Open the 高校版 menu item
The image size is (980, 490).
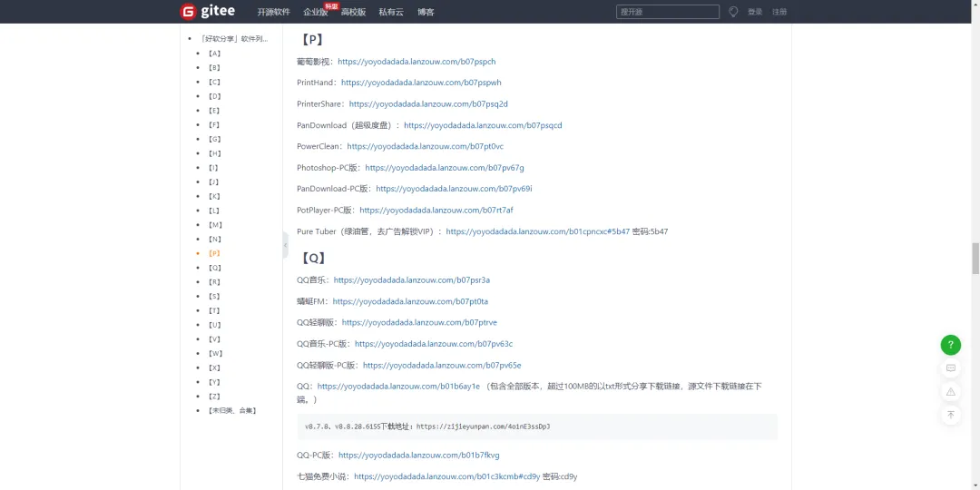353,12
